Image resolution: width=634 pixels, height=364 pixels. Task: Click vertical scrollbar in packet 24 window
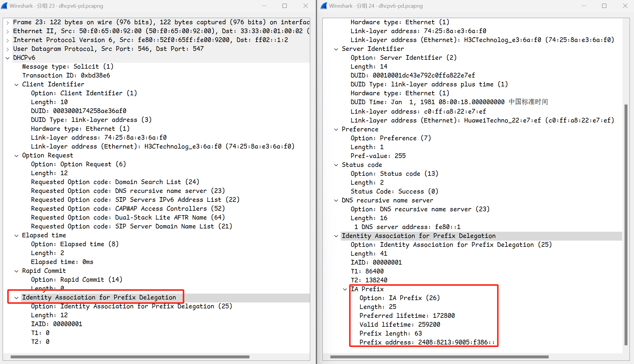(626, 225)
